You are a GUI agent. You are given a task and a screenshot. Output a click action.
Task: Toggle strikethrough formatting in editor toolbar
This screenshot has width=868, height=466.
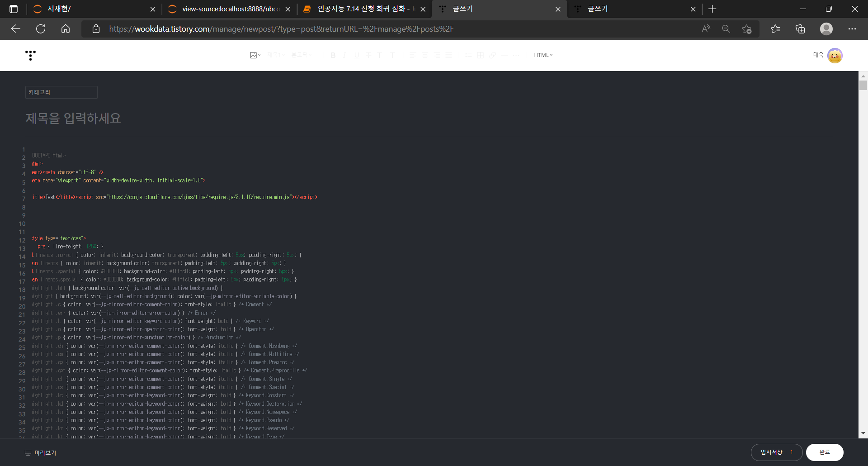tap(368, 55)
